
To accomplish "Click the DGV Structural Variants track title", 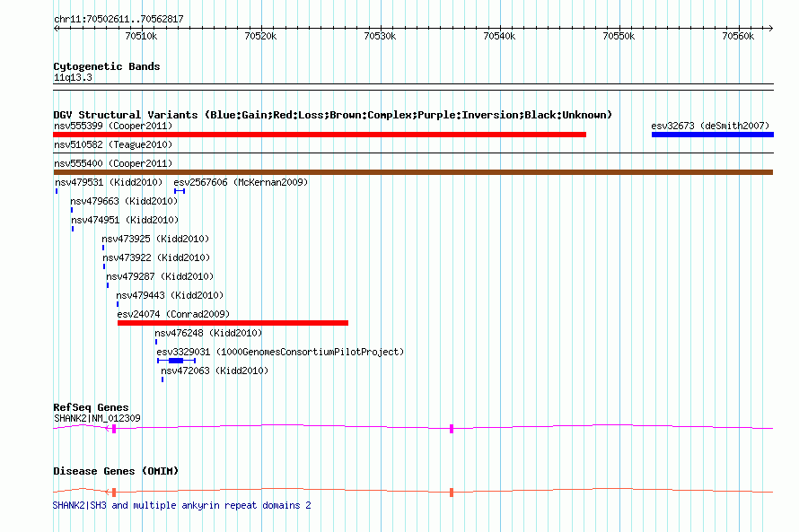I will [333, 115].
